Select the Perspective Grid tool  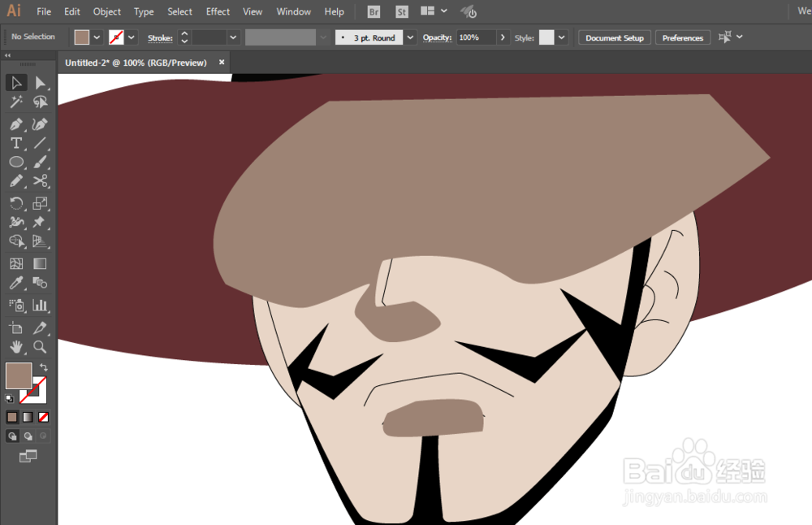tap(40, 241)
